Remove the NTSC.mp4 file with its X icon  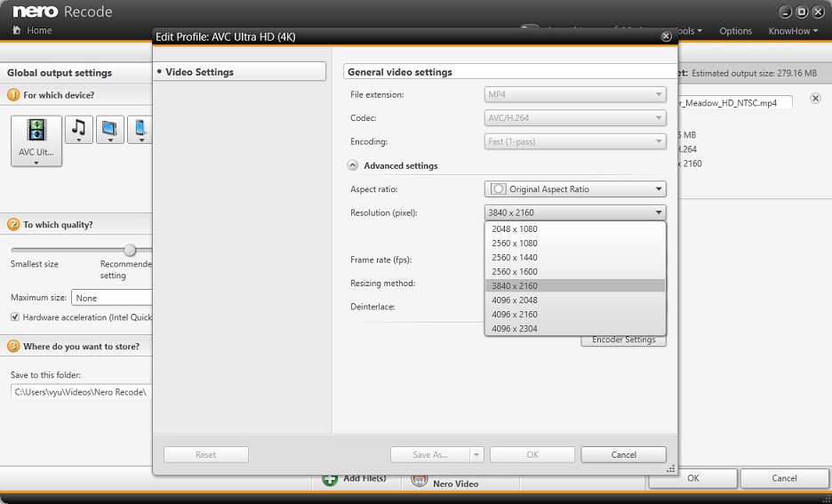point(815,99)
